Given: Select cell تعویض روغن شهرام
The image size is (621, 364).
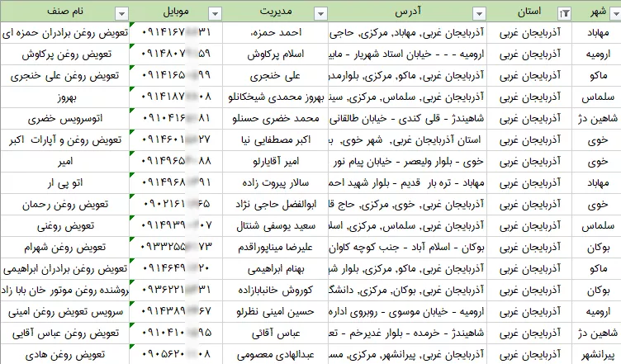Looking at the screenshot, I should tap(65, 247).
